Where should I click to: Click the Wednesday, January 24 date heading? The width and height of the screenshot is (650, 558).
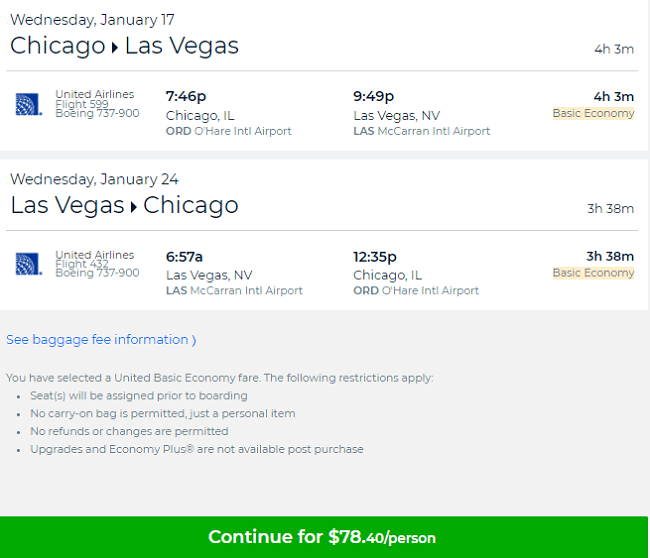(x=95, y=180)
